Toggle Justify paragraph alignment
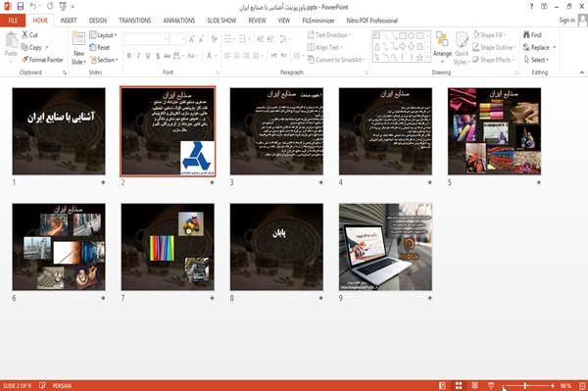This screenshot has width=588, height=391. [256, 56]
